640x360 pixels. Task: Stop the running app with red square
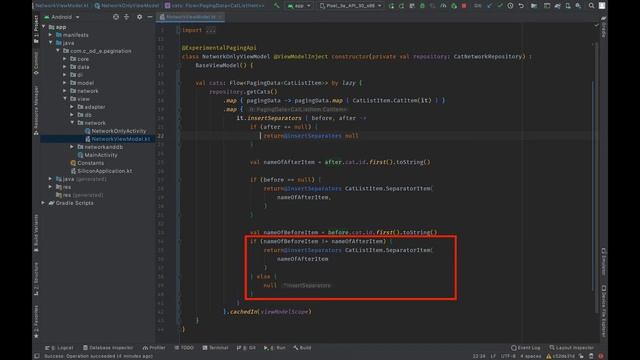pyautogui.click(x=464, y=6)
